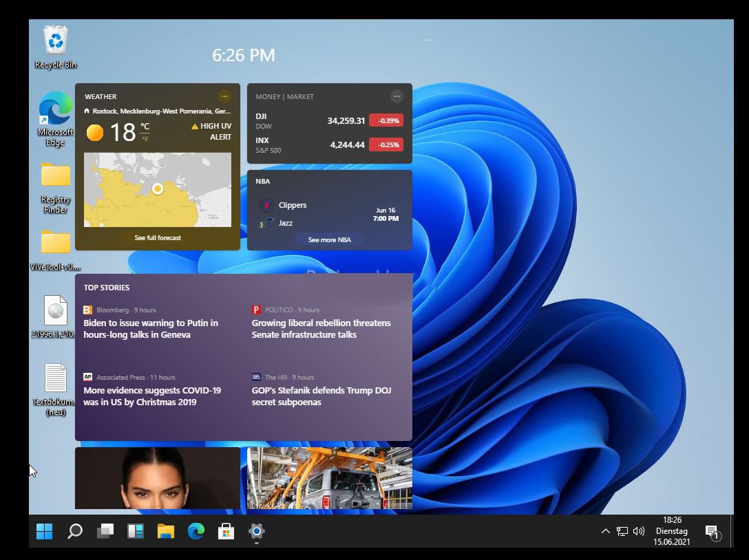Open Settings gear on the taskbar
Image resolution: width=749 pixels, height=560 pixels.
tap(257, 531)
